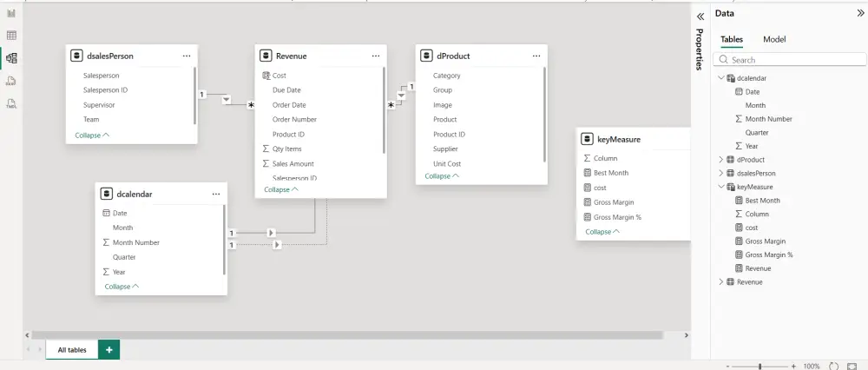Select Gross Margin in keyMeasure card
Image resolution: width=868 pixels, height=370 pixels.
click(x=614, y=202)
